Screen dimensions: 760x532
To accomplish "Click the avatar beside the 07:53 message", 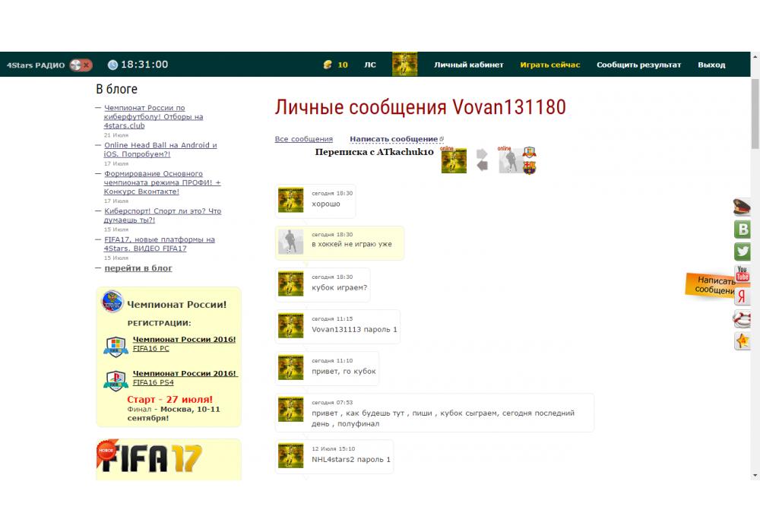I will [291, 410].
